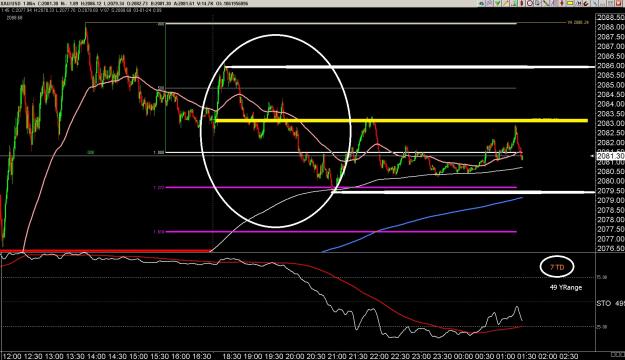Click the yellow horizontal line on the chart
The image size is (625, 360).
pos(401,120)
